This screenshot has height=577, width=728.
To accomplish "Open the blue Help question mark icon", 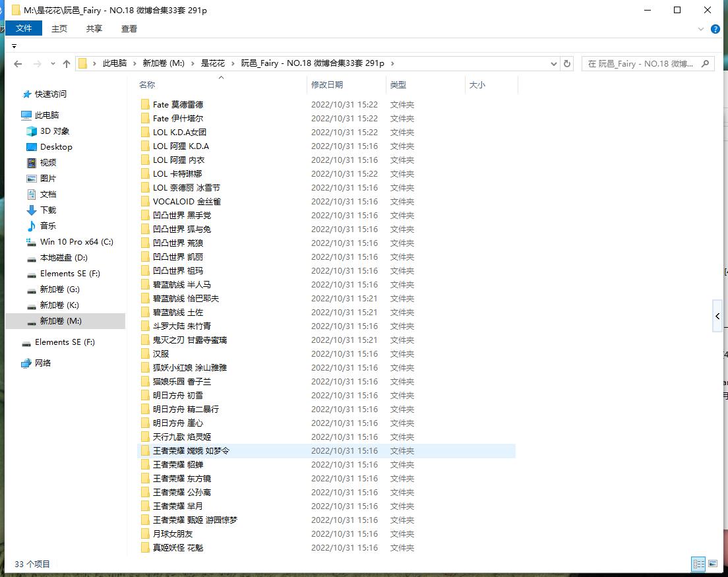I will pos(715,29).
